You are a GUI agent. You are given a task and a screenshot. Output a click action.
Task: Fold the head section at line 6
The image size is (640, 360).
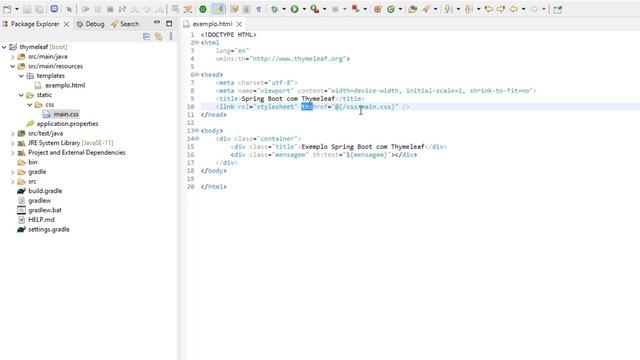point(197,75)
